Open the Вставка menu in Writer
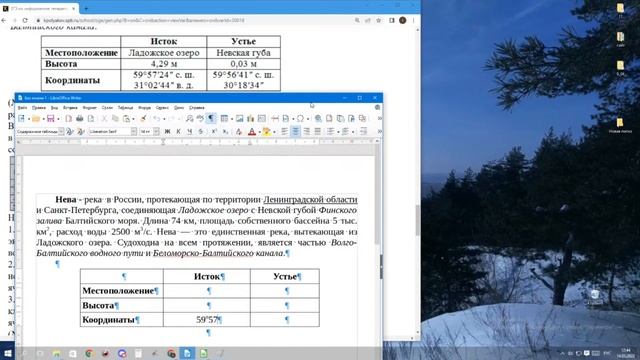The image size is (640, 360). point(70,108)
